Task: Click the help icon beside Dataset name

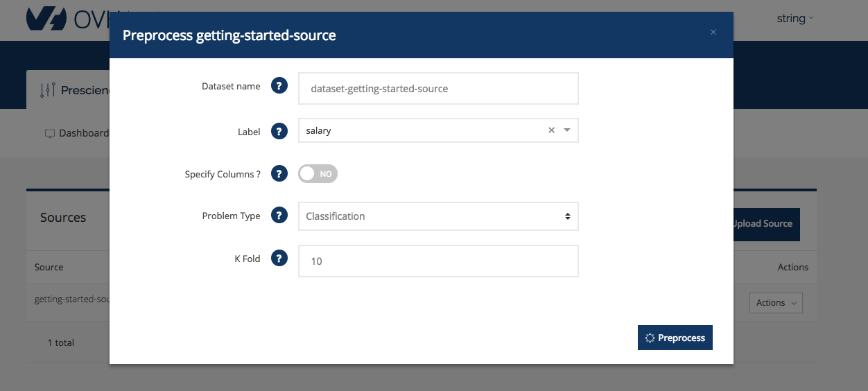Action: click(279, 87)
